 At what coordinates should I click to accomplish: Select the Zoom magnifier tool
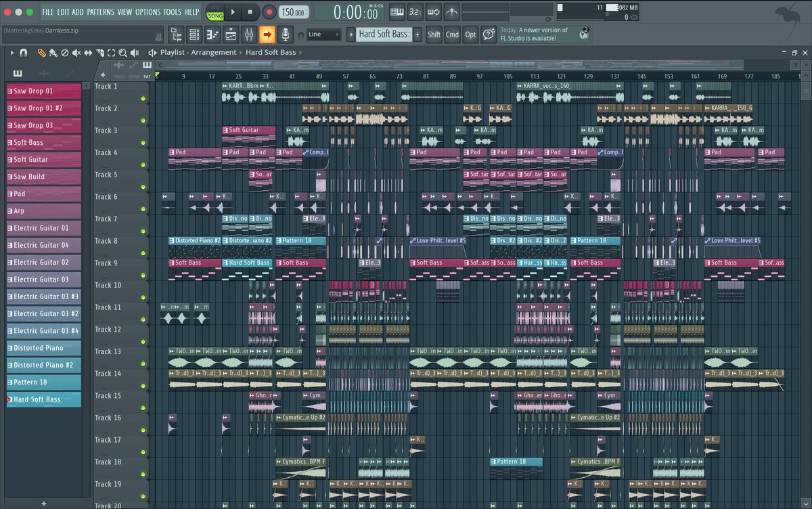pyautogui.click(x=123, y=52)
